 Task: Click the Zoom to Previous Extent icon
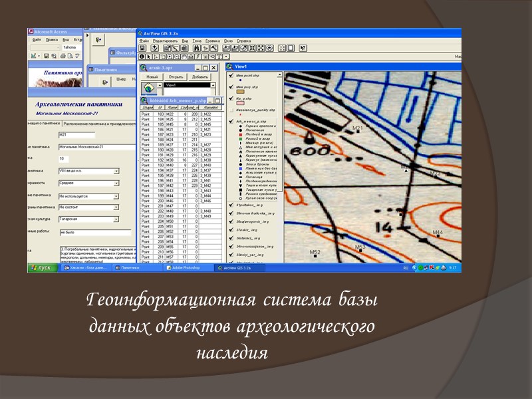coord(270,48)
